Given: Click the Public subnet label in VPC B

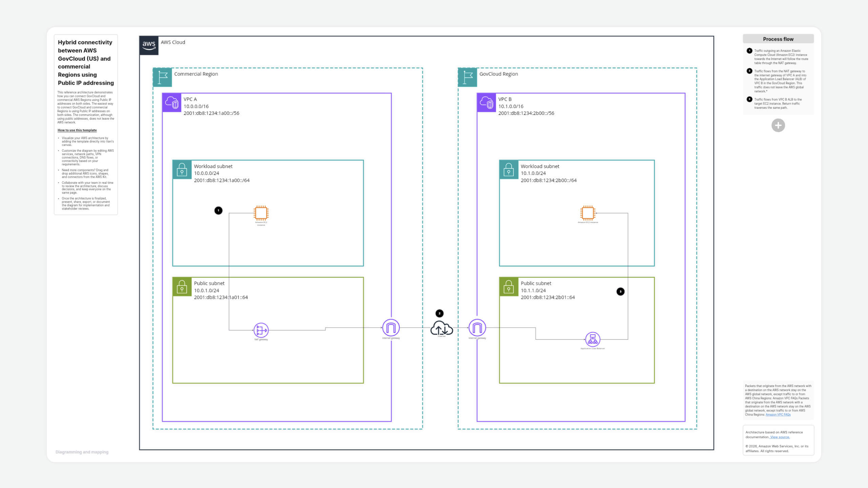Looking at the screenshot, I should pyautogui.click(x=536, y=283).
